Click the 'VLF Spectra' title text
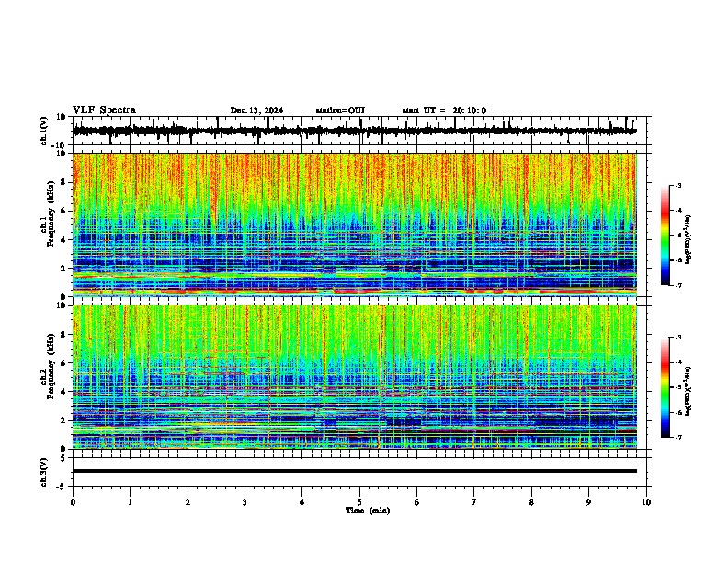Viewport: 728px width, 563px height. click(x=104, y=110)
